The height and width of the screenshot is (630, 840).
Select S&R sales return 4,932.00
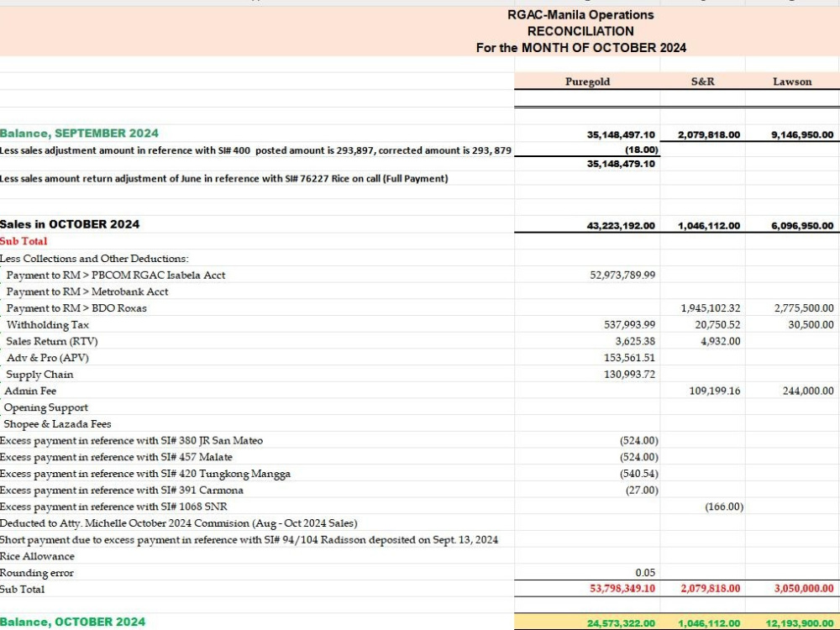(721, 341)
